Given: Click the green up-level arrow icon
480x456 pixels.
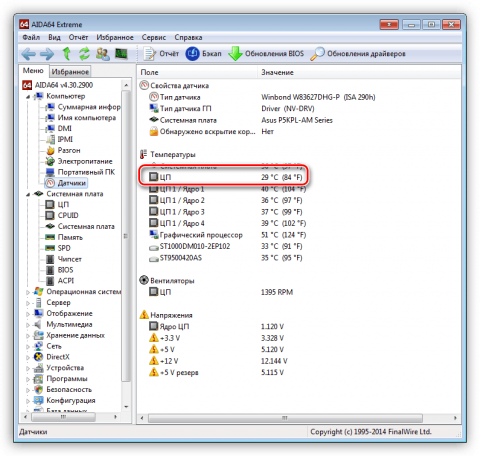Looking at the screenshot, I should (x=67, y=54).
